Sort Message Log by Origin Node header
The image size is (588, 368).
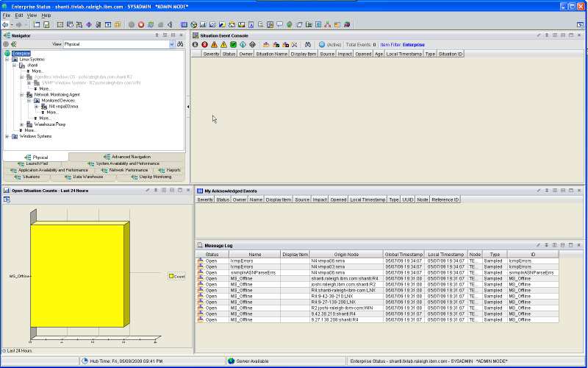(346, 255)
